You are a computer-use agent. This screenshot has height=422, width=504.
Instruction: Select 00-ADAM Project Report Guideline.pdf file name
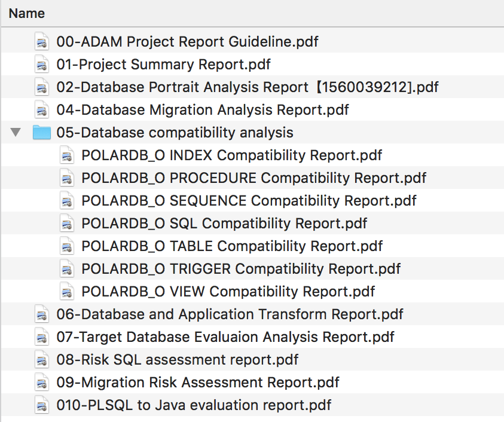click(x=187, y=42)
